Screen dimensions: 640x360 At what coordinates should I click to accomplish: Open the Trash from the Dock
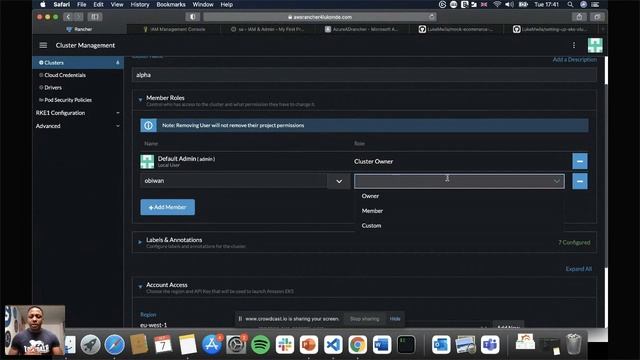(x=573, y=344)
